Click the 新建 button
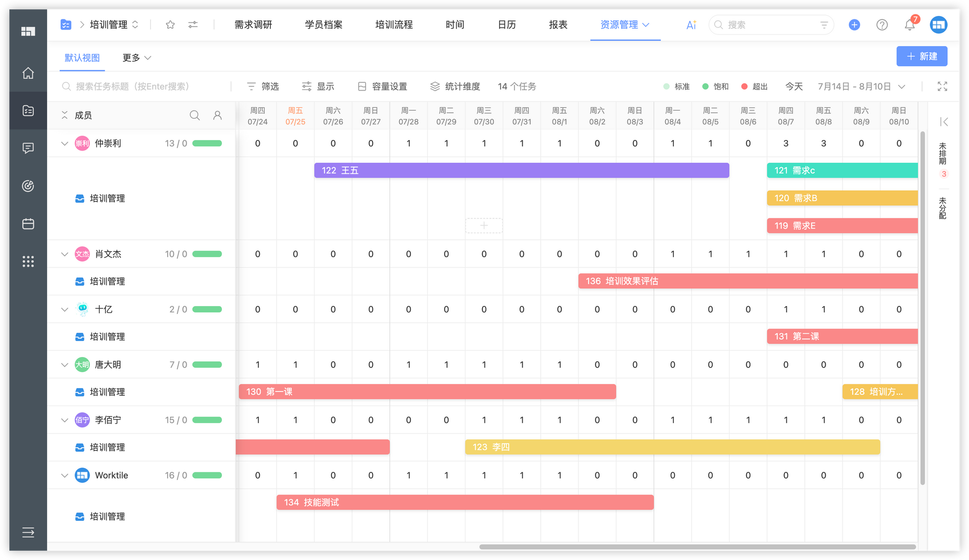The width and height of the screenshot is (969, 560). (x=922, y=56)
